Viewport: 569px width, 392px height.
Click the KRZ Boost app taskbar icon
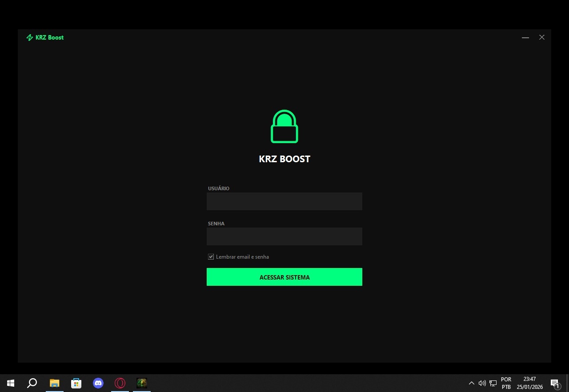coord(142,383)
